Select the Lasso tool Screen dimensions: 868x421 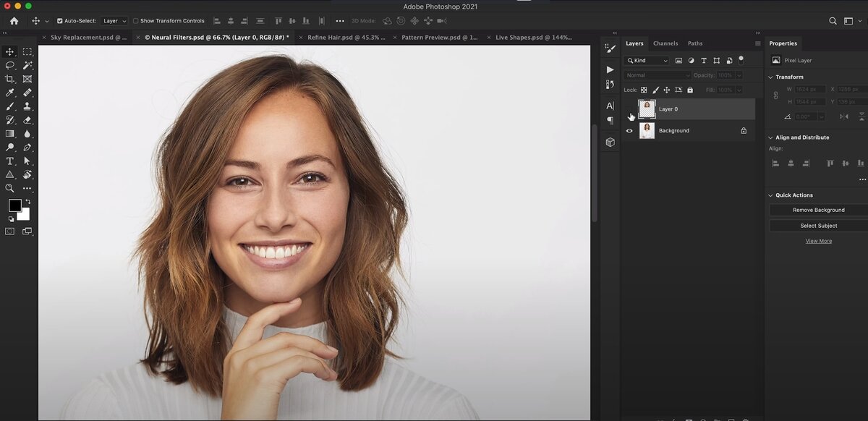tap(10, 65)
